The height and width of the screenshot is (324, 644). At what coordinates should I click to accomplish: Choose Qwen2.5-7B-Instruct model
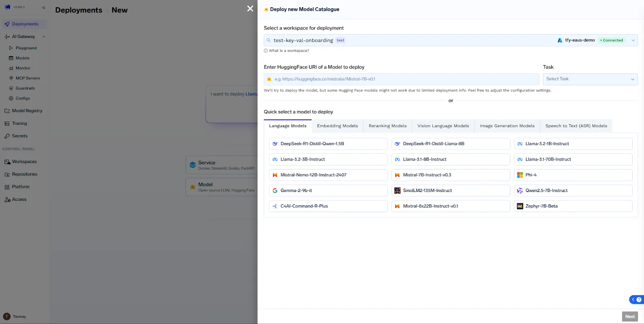pos(573,191)
